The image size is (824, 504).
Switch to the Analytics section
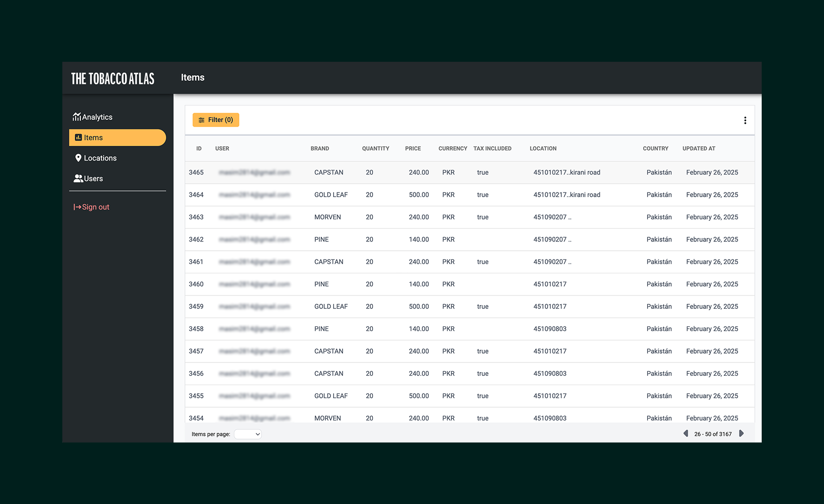97,117
